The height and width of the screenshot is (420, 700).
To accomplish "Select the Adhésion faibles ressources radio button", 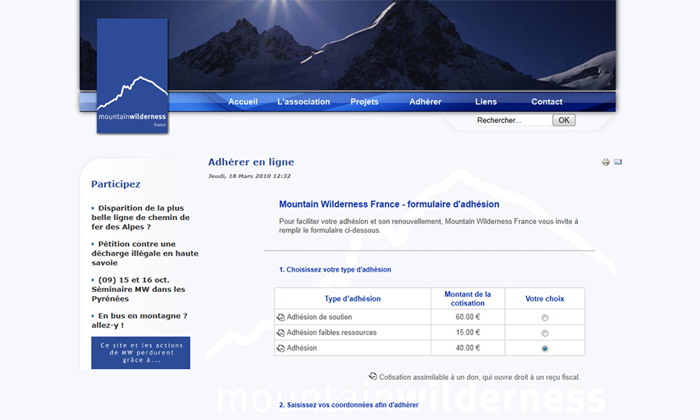I will click(x=545, y=333).
